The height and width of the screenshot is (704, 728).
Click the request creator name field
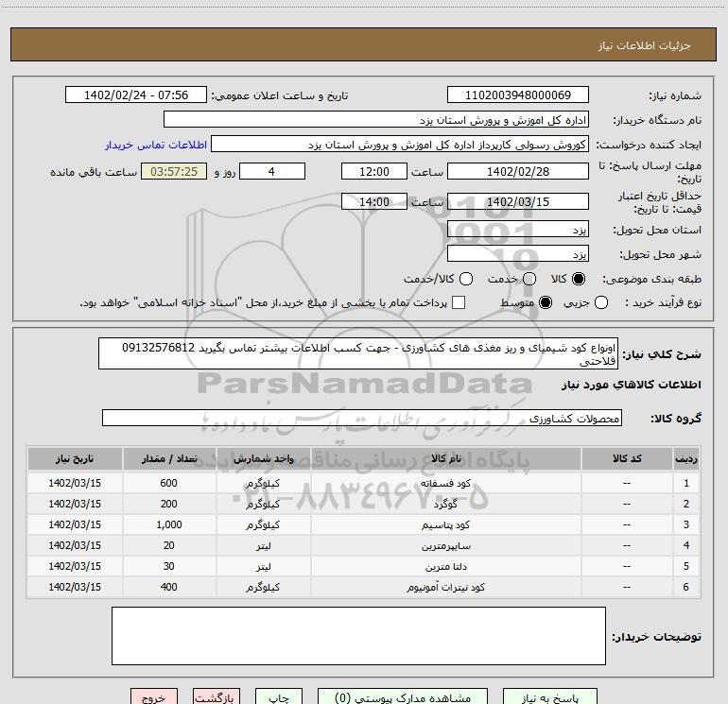(x=400, y=145)
